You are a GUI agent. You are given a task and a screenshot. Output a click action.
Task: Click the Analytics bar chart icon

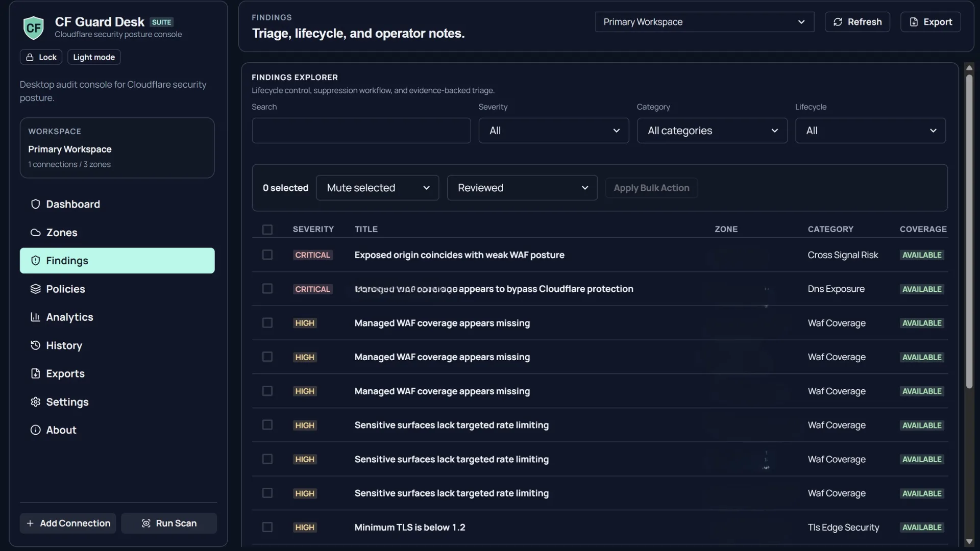(x=35, y=317)
